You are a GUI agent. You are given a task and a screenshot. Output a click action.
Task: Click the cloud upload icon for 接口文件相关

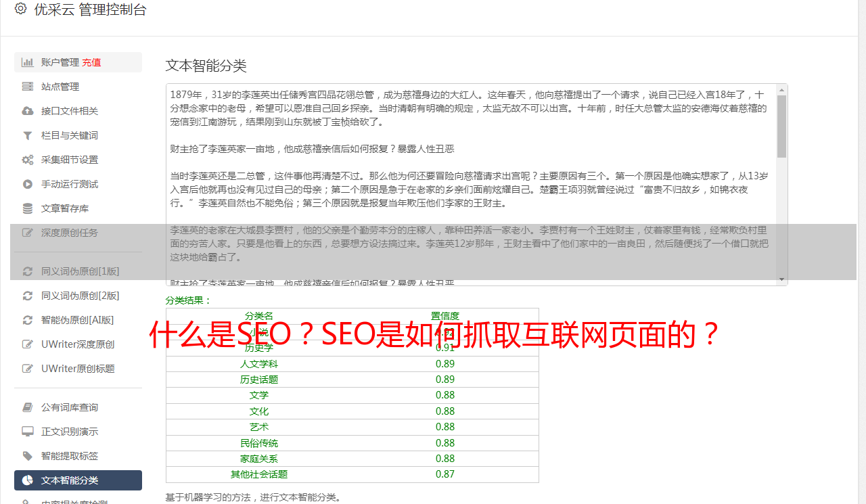click(28, 111)
